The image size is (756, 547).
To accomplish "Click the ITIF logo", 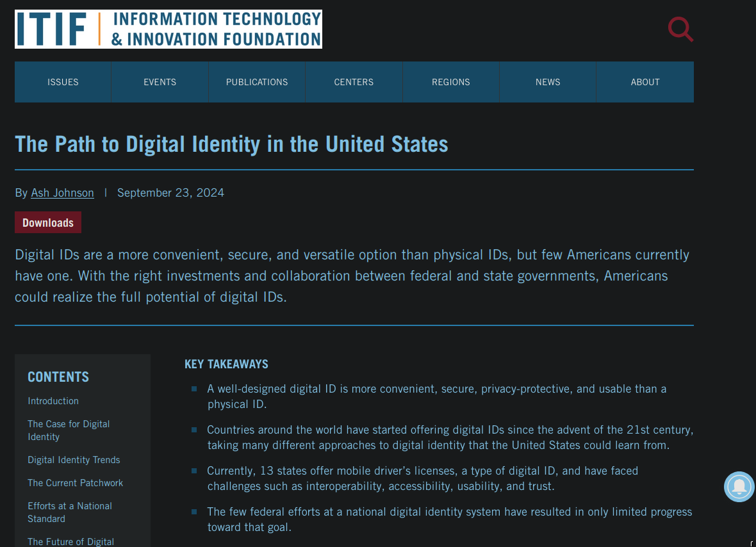I will [x=168, y=29].
